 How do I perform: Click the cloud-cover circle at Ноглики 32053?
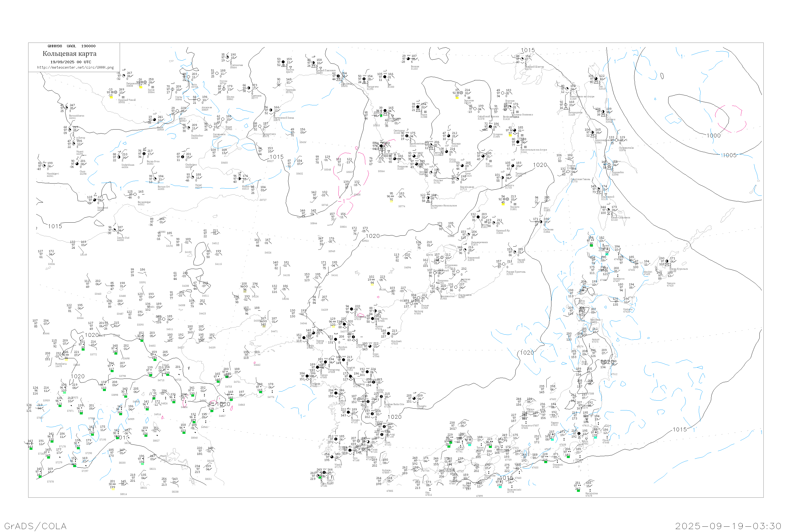(603, 112)
